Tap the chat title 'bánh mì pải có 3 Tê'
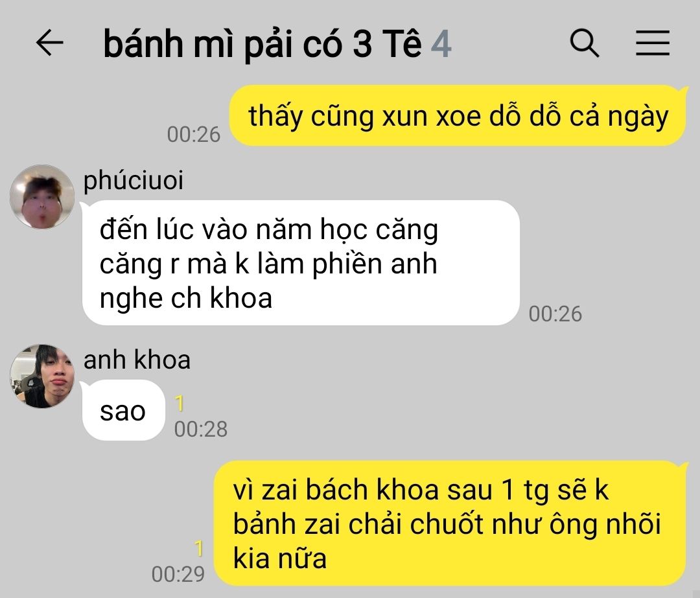Image resolution: width=700 pixels, height=598 pixels. point(262,44)
